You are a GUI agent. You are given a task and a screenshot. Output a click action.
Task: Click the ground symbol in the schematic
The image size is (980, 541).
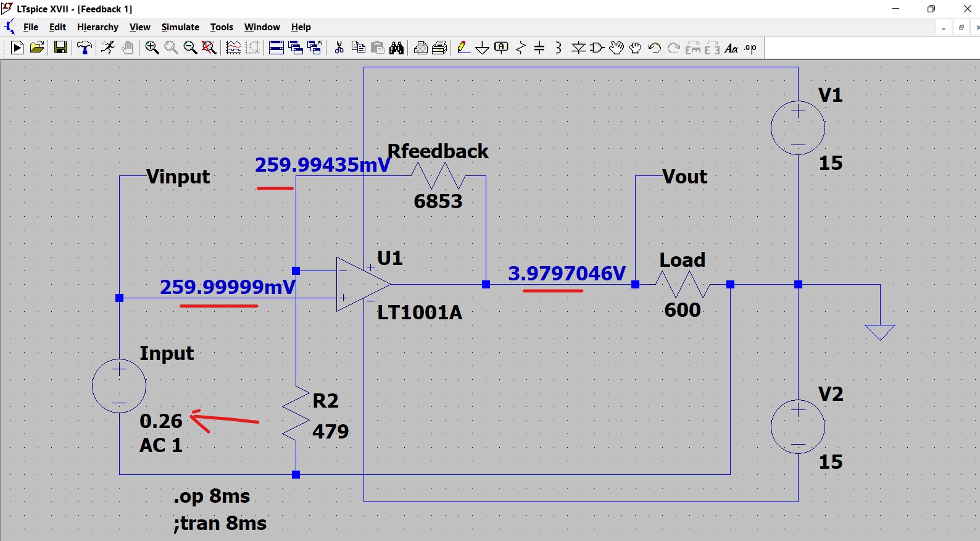pos(880,332)
